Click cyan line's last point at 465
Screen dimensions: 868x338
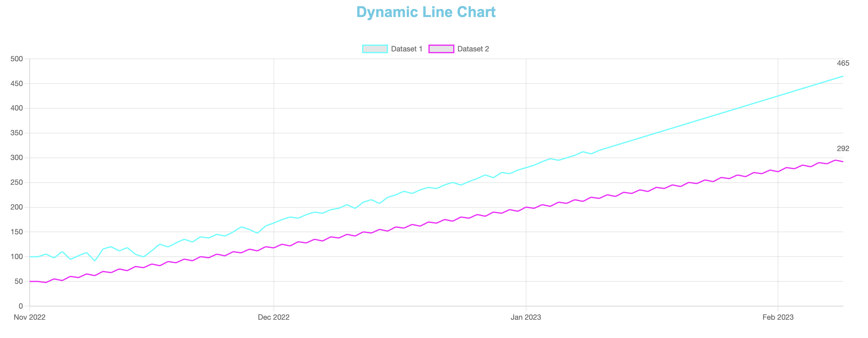tap(843, 76)
